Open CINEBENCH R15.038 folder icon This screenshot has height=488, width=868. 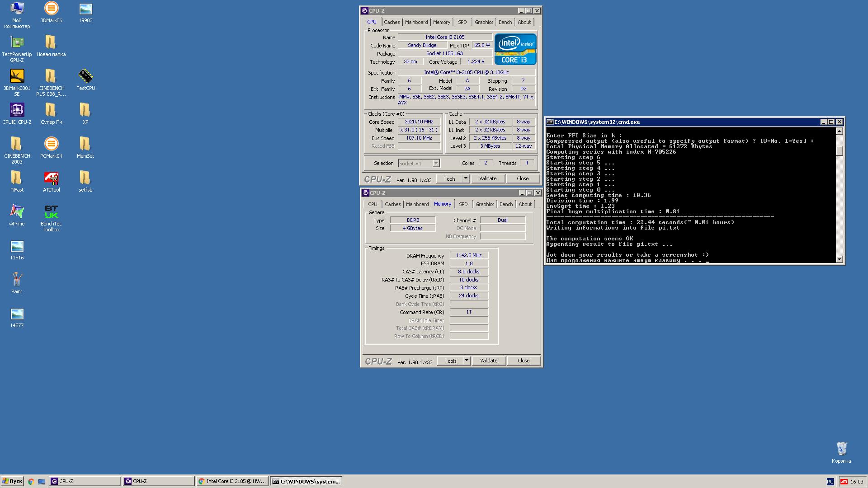click(x=51, y=83)
